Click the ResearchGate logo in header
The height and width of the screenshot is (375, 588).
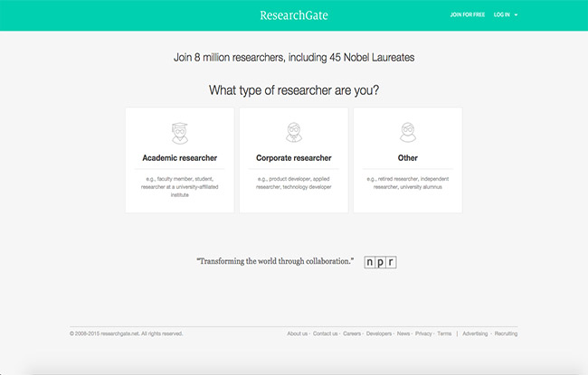coord(294,15)
